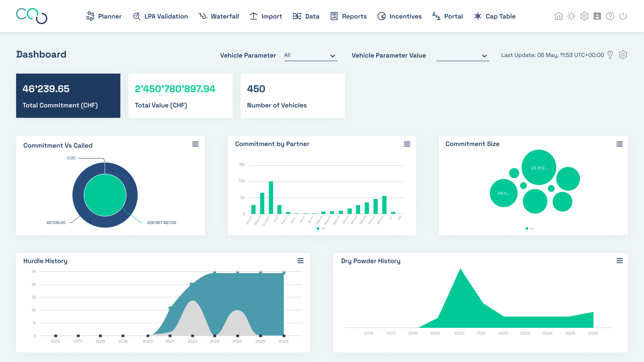This screenshot has height=362, width=644.
Task: Select the Total Commitment (CHF) card
Action: coord(68,96)
